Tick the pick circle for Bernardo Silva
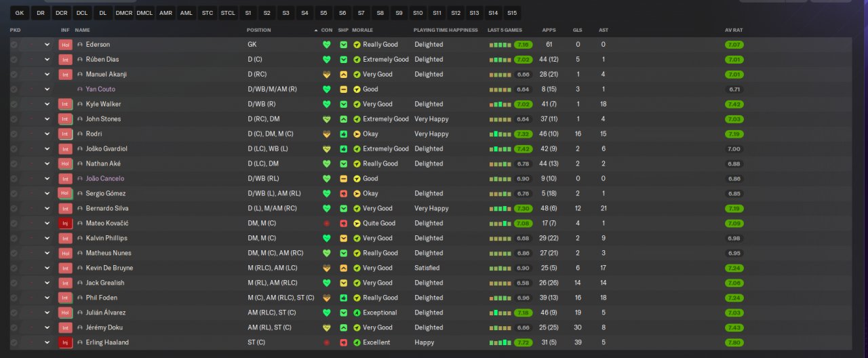Viewport: 868px width, 358px height. point(14,209)
